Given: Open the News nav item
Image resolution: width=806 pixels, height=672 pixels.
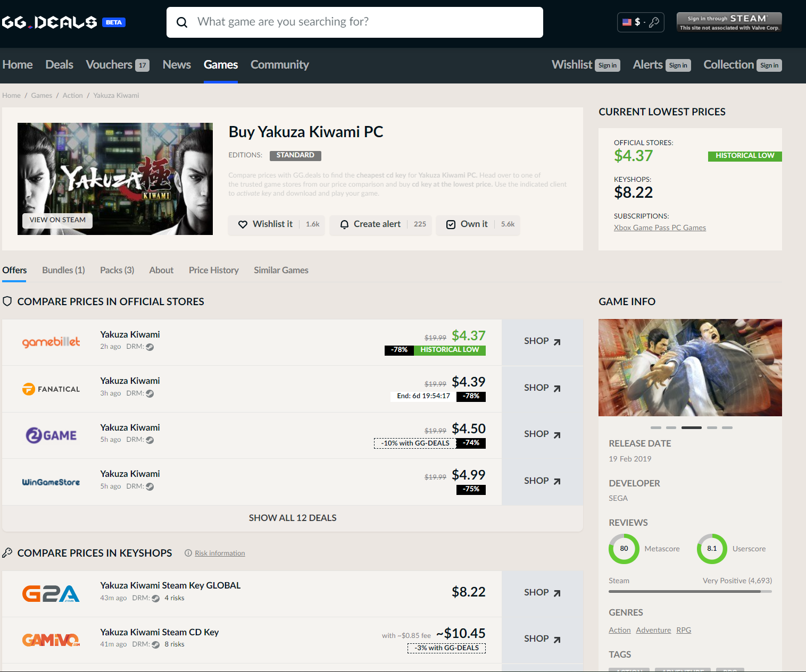Looking at the screenshot, I should tap(177, 65).
